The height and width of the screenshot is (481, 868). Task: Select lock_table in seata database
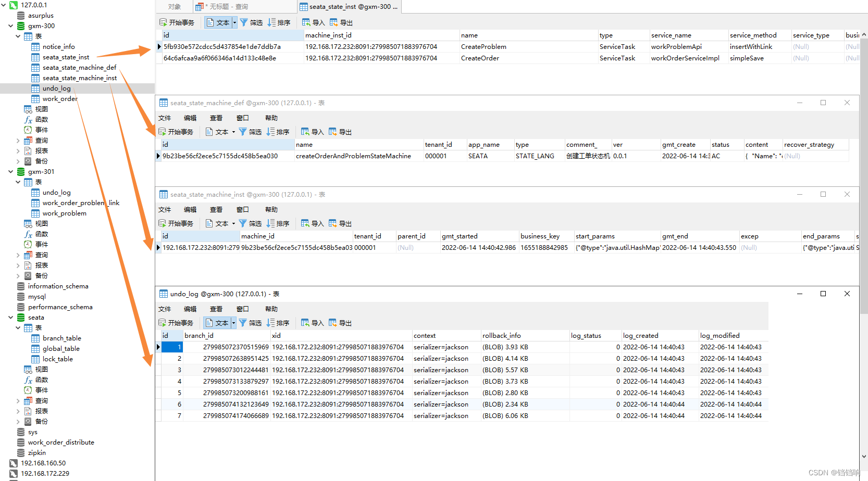[57, 359]
